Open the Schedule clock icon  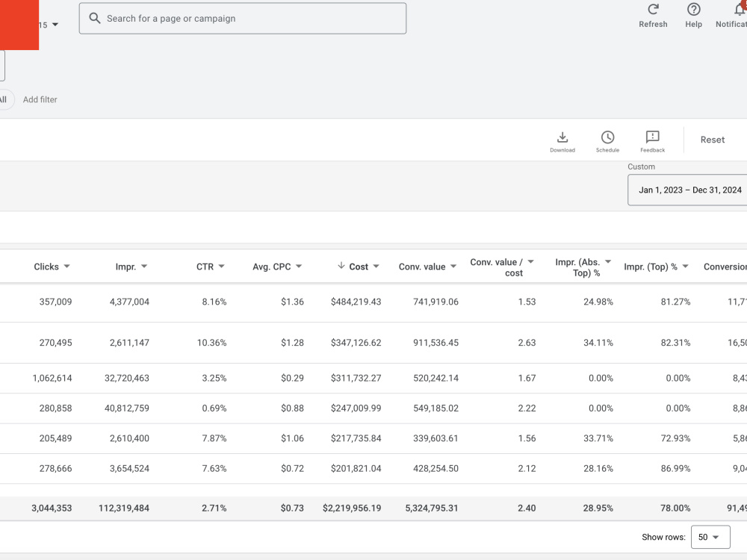tap(607, 137)
